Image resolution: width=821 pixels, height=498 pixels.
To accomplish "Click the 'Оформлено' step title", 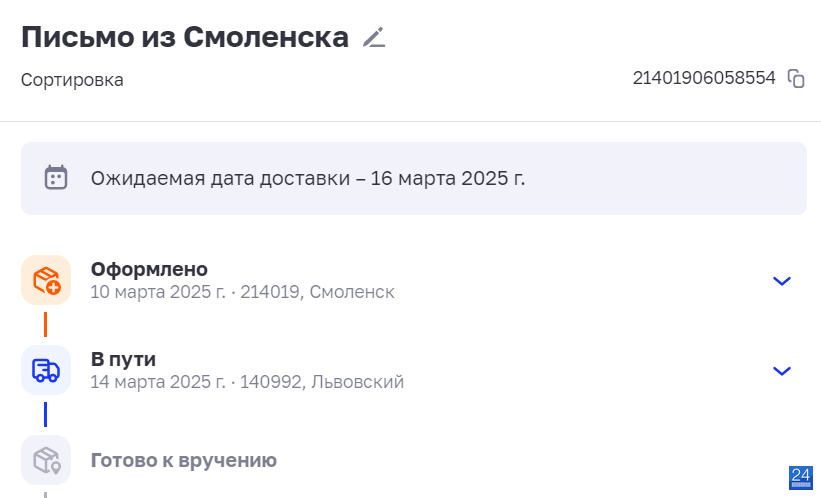I will click(149, 269).
